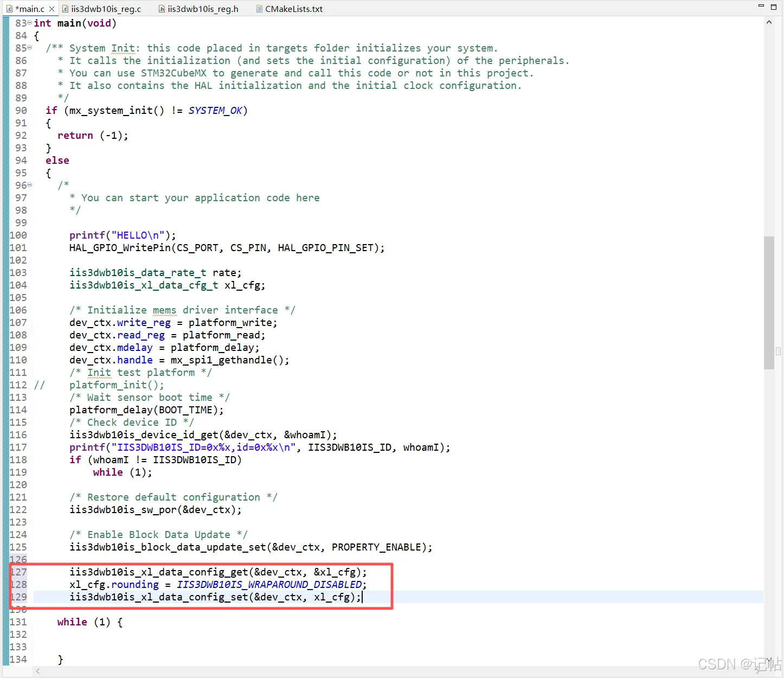The height and width of the screenshot is (678, 784).
Task: Click the 'Restore default configuration' comment
Action: (173, 497)
